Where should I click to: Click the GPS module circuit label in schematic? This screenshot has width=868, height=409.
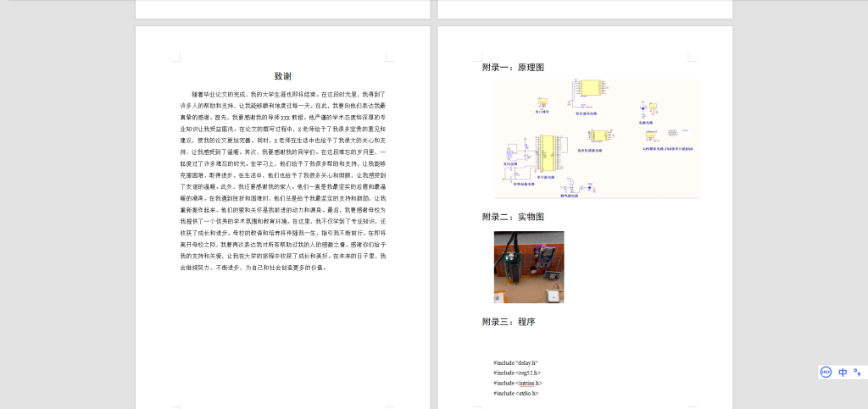tap(668, 149)
